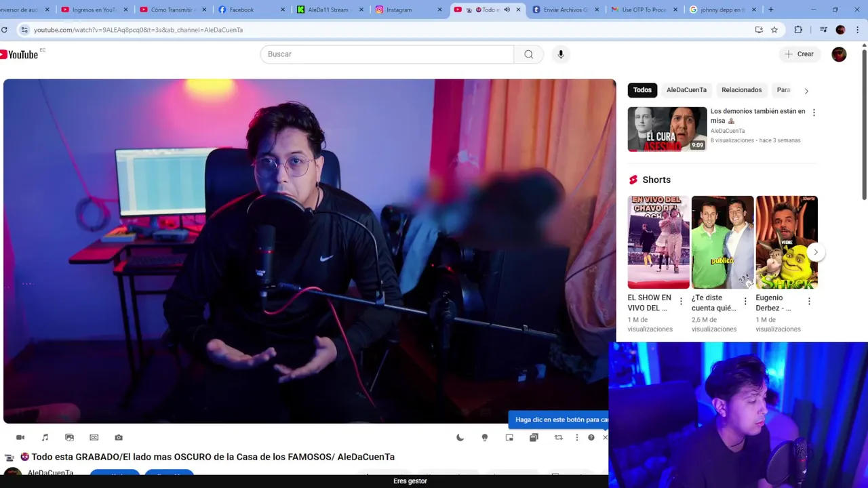The height and width of the screenshot is (488, 868).
Task: Open Chrome three-dot menu
Action: [858, 30]
